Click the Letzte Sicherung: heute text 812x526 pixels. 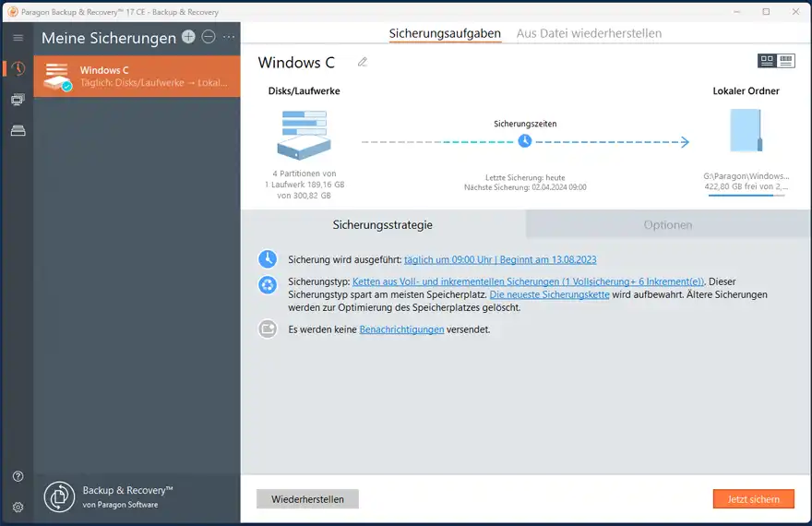point(525,177)
